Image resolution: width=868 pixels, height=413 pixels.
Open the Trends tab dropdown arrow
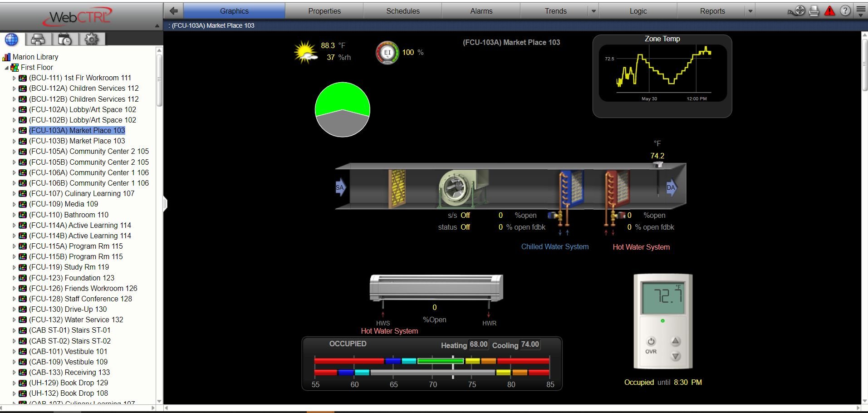(593, 11)
